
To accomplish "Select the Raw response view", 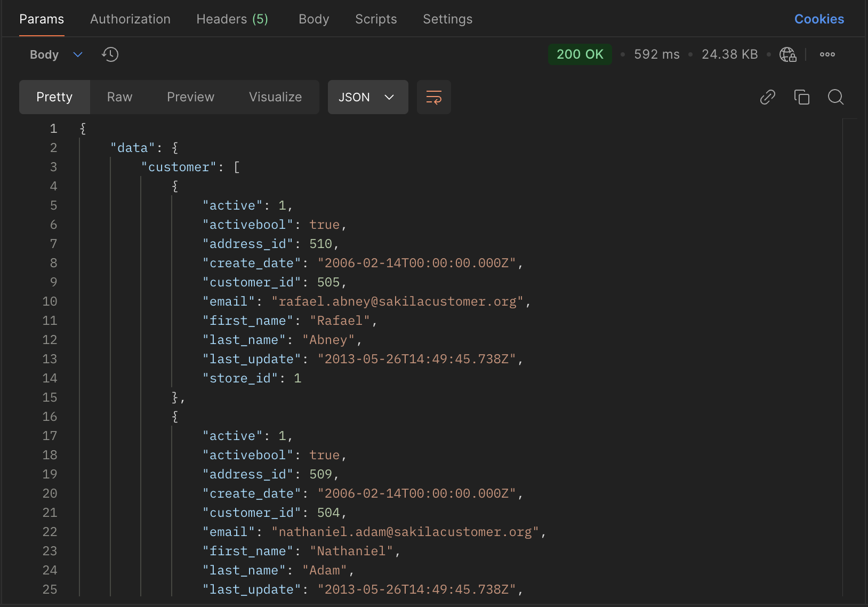I will click(x=119, y=97).
